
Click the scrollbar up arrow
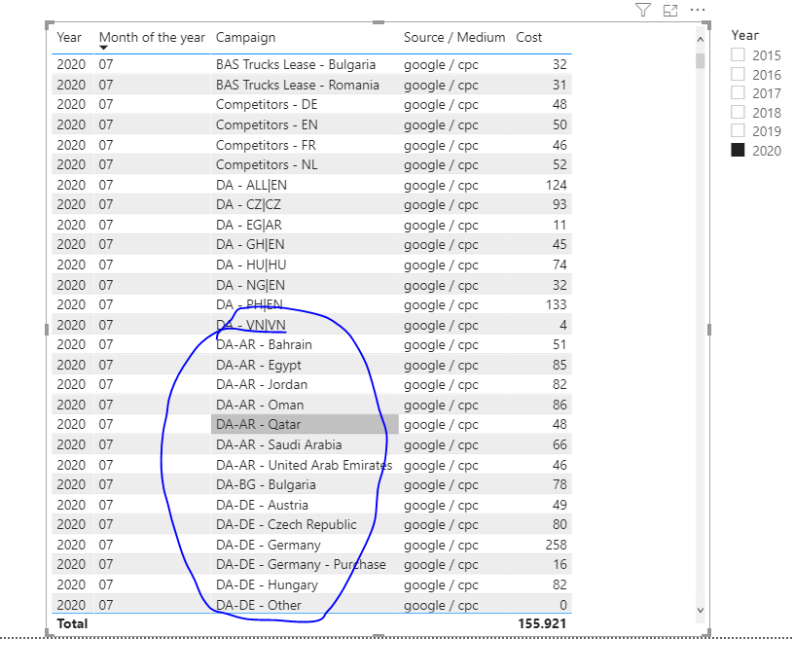tap(701, 39)
